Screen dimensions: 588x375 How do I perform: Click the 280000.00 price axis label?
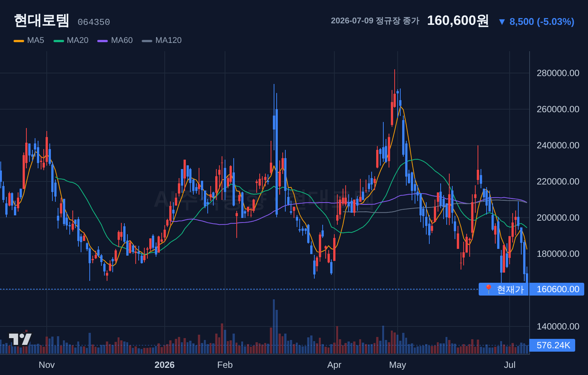tap(558, 73)
